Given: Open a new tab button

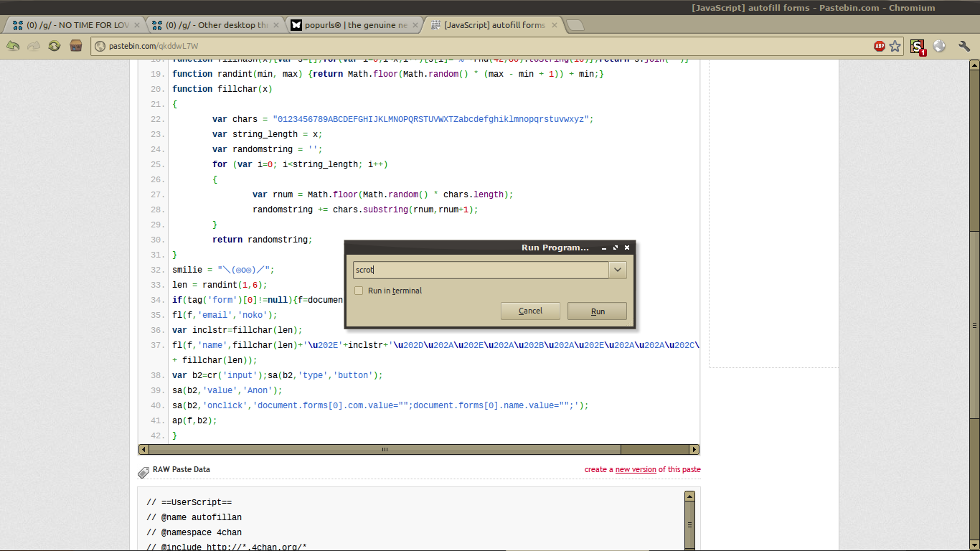Looking at the screenshot, I should tap(575, 25).
